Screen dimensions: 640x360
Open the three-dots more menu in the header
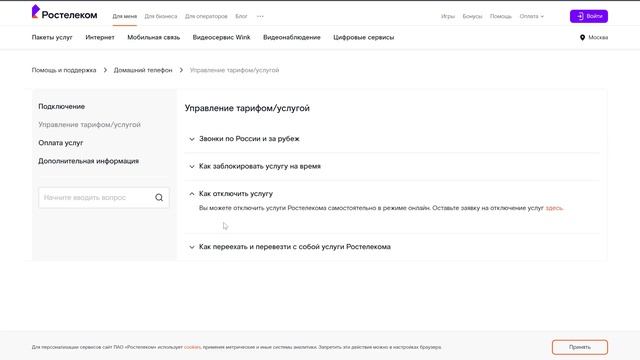click(260, 16)
